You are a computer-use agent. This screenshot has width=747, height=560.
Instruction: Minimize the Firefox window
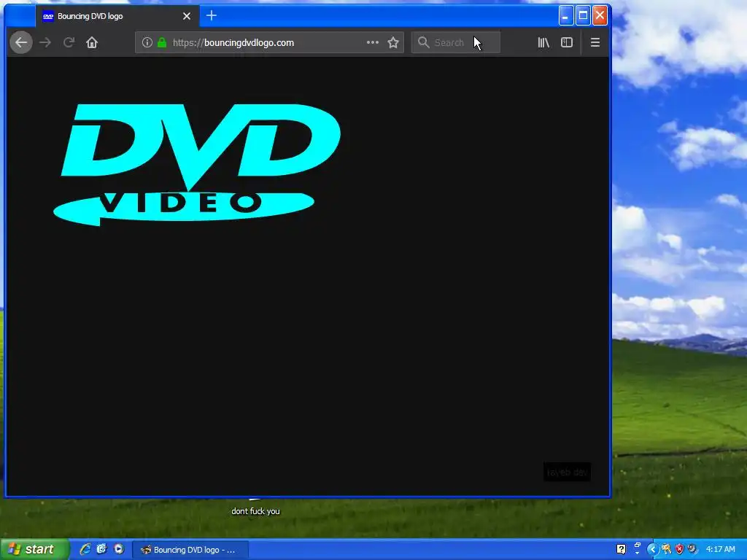(x=566, y=16)
